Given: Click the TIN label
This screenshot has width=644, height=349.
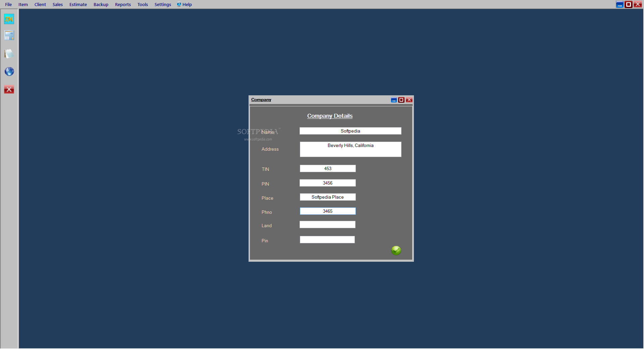Looking at the screenshot, I should (x=265, y=169).
